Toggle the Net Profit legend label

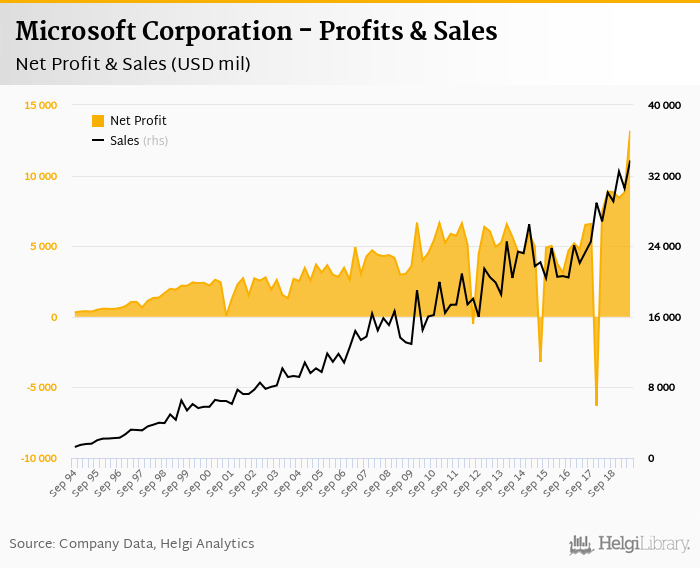click(138, 121)
